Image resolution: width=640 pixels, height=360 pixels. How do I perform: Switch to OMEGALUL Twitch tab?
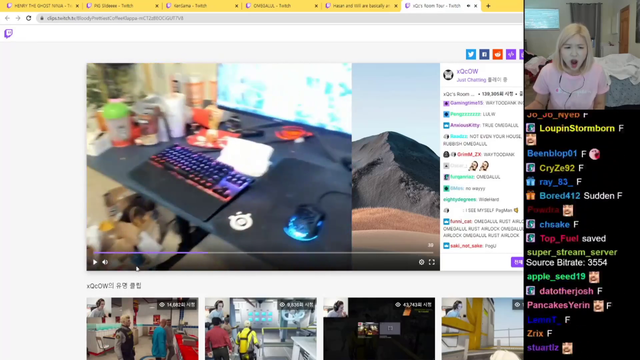pyautogui.click(x=282, y=6)
